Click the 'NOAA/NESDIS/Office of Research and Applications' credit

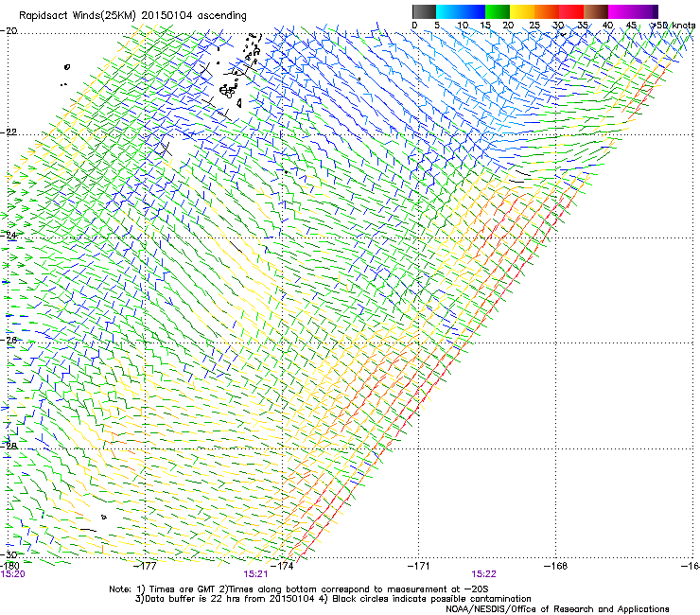pyautogui.click(x=557, y=609)
